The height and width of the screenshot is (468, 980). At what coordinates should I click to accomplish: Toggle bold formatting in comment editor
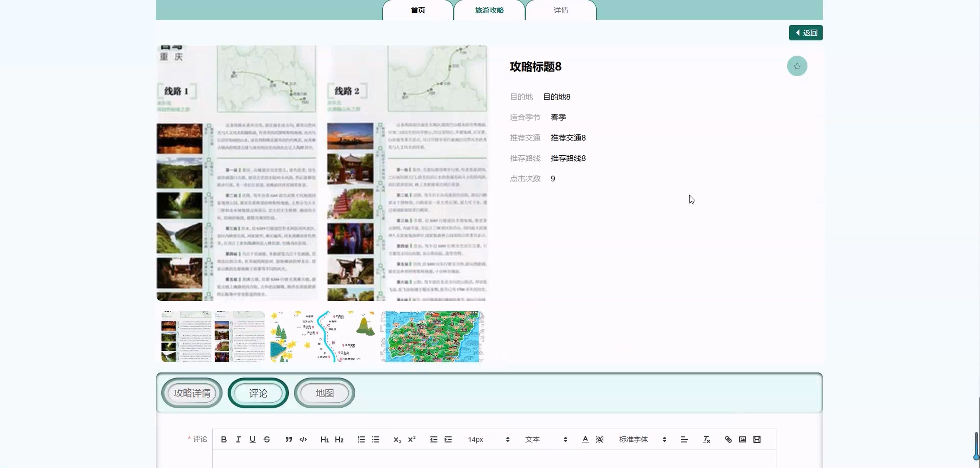224,440
